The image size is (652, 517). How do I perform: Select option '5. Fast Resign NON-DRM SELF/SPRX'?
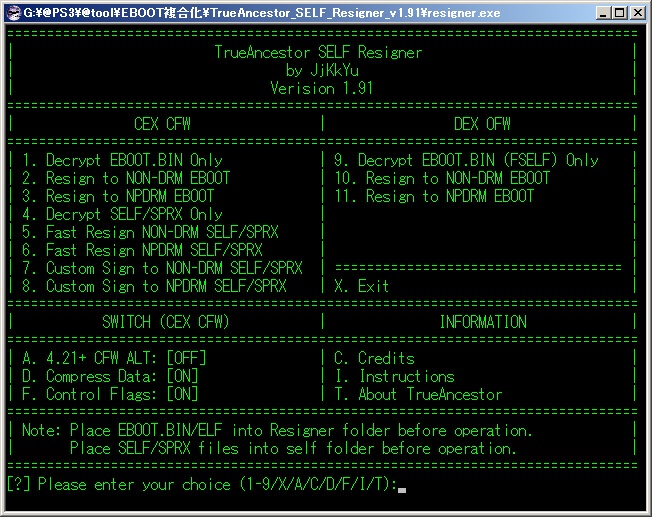pos(150,232)
